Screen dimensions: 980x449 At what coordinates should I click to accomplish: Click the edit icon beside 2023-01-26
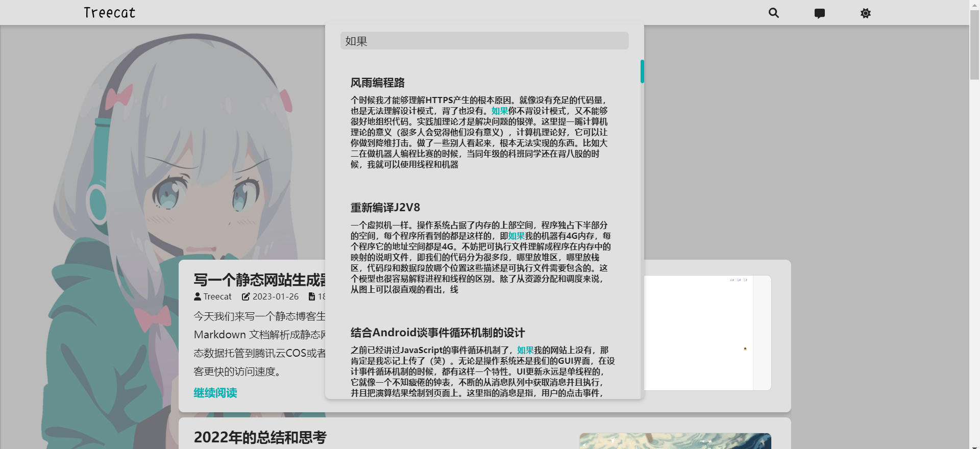tap(246, 296)
